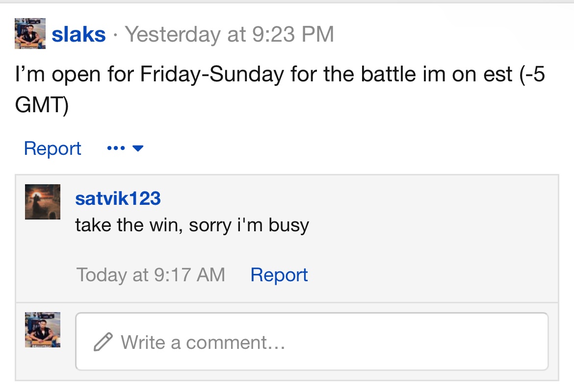Click the word 'busy' in the reply
This screenshot has width=574, height=392.
[x=289, y=225]
